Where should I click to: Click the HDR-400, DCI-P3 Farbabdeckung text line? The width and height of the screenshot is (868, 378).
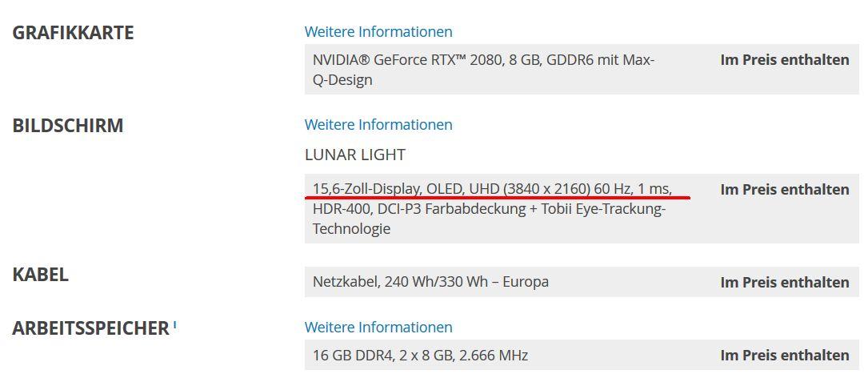click(489, 210)
